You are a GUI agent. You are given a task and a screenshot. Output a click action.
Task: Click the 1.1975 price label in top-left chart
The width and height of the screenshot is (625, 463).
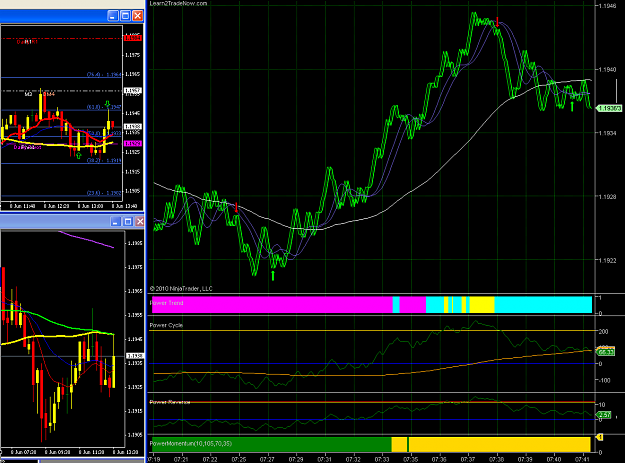[x=132, y=55]
